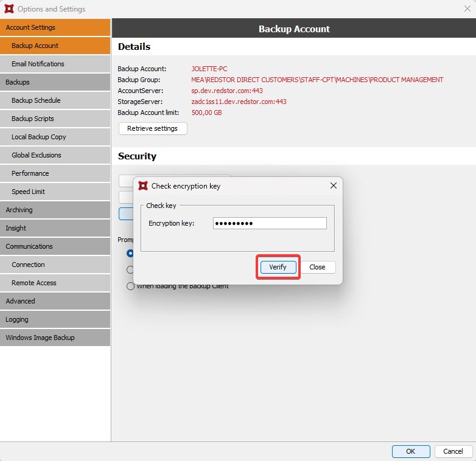Select Local Backup Copy
Image resolution: width=476 pixels, height=461 pixels.
click(55, 137)
